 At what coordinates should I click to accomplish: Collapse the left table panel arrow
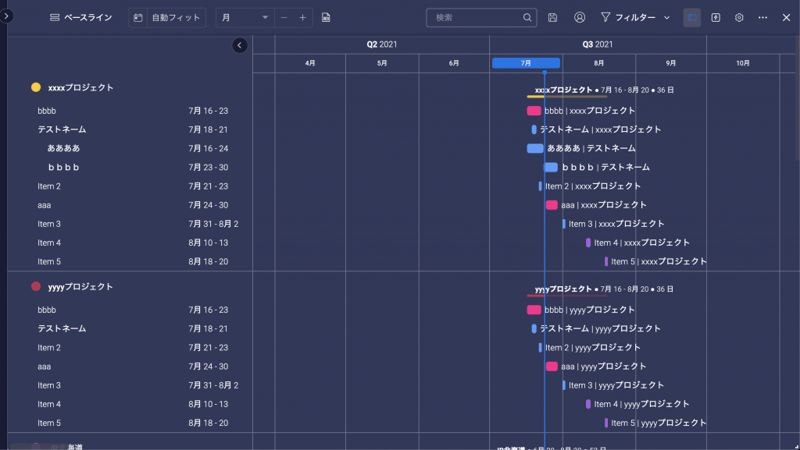pyautogui.click(x=239, y=45)
